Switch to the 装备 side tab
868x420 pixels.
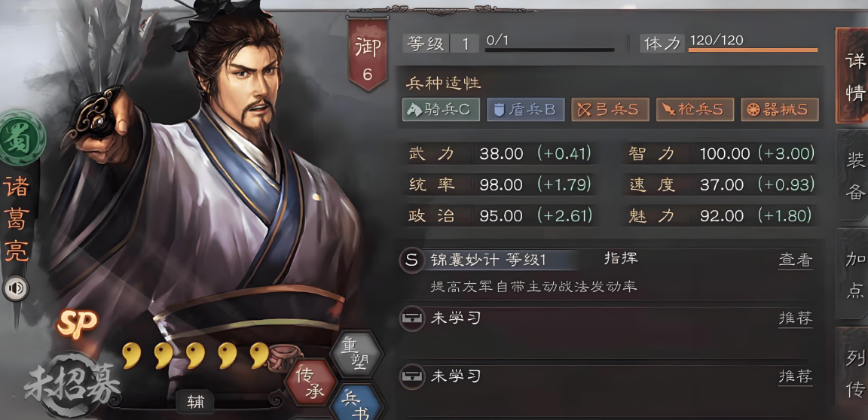pyautogui.click(x=852, y=175)
